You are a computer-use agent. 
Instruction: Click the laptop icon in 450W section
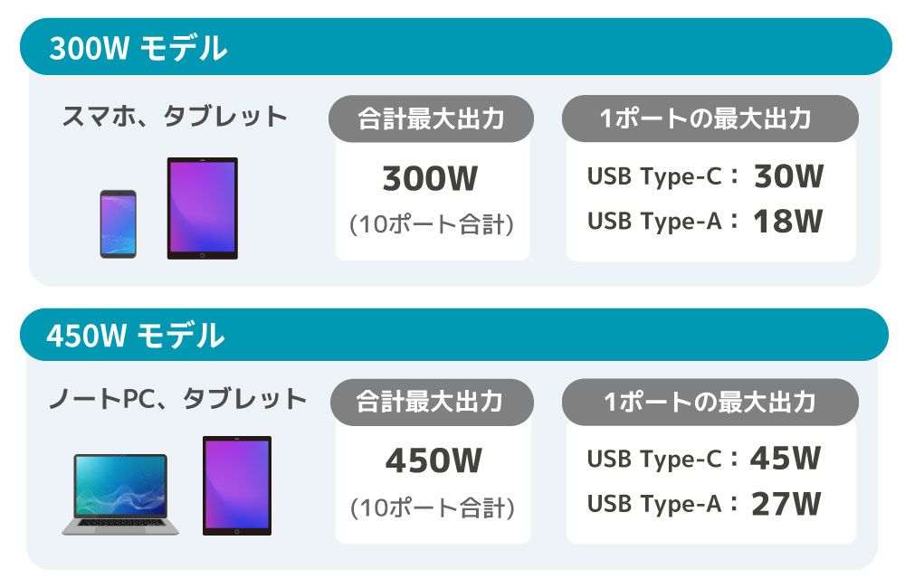pos(120,495)
